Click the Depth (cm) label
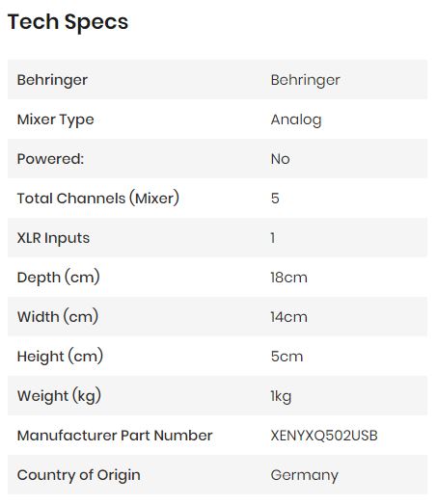The width and height of the screenshot is (437, 504). click(58, 278)
